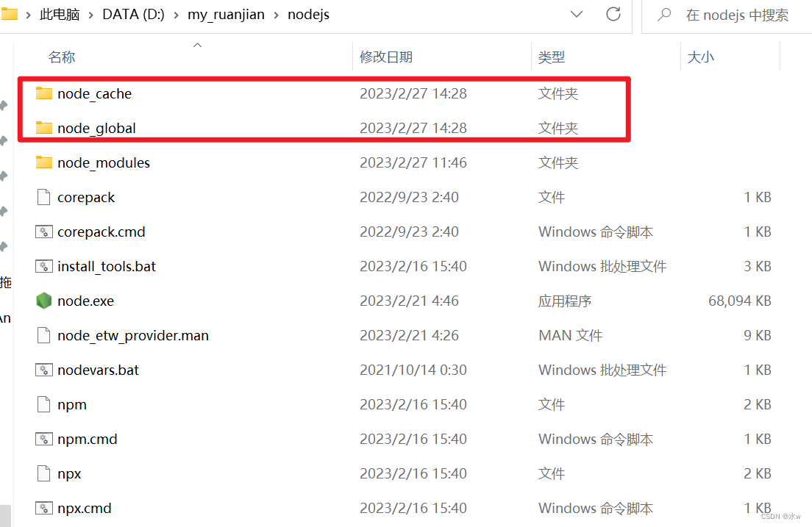Select the node.exe file name
The height and width of the screenshot is (527, 812).
(86, 301)
